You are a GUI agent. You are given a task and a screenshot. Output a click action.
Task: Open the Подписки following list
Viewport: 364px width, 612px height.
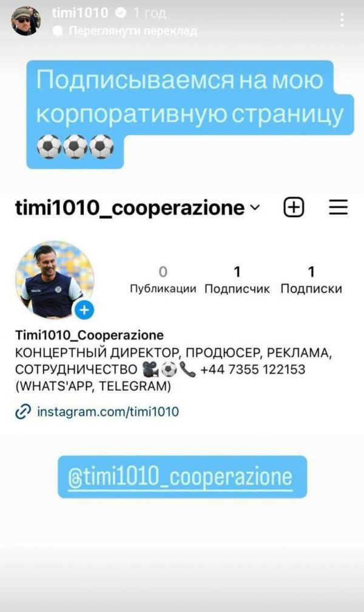click(311, 280)
